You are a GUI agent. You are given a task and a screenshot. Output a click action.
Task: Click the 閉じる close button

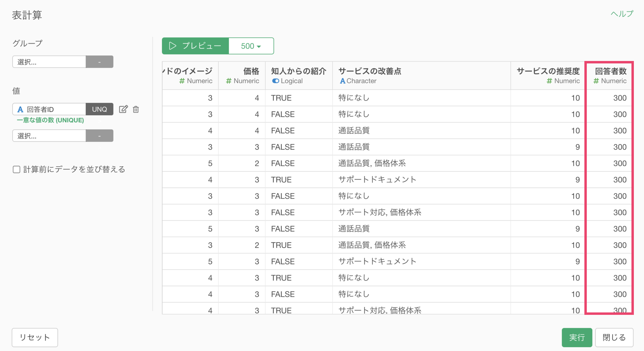point(614,337)
